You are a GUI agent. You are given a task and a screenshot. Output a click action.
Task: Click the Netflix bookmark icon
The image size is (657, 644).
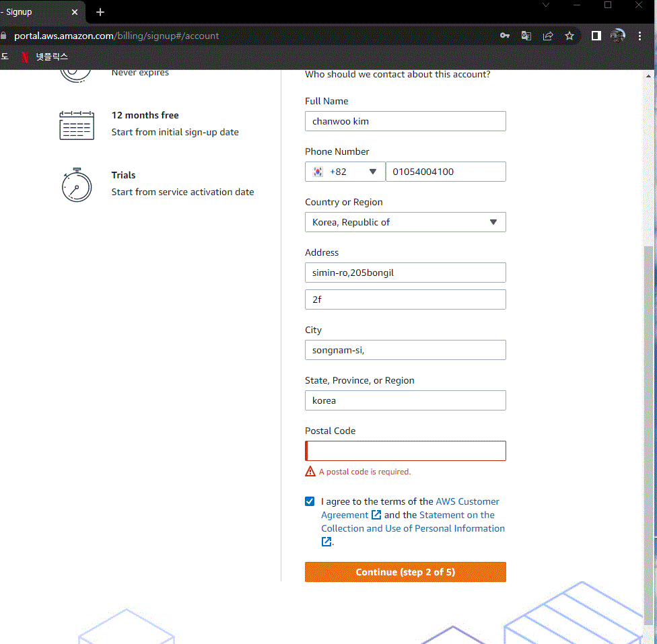point(25,57)
